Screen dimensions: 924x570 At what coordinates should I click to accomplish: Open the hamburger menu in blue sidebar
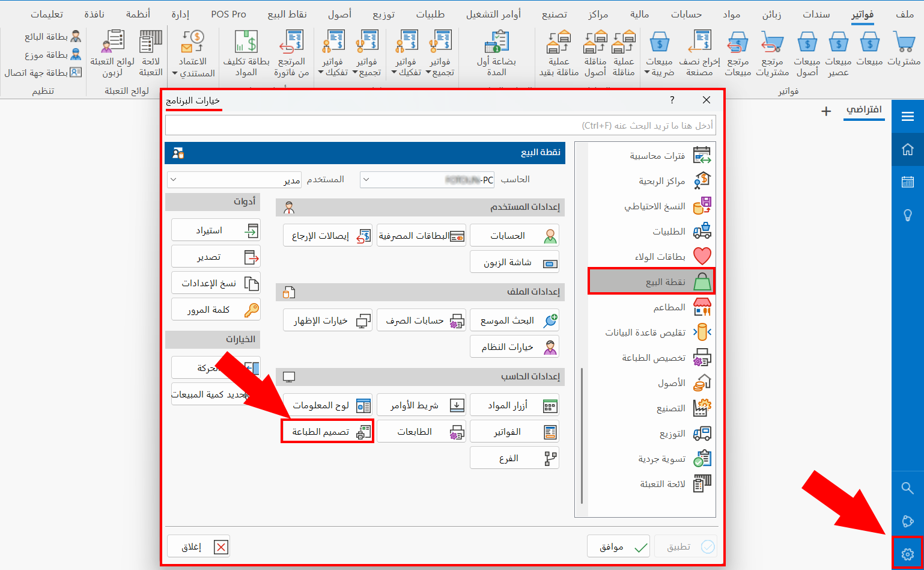(x=907, y=117)
